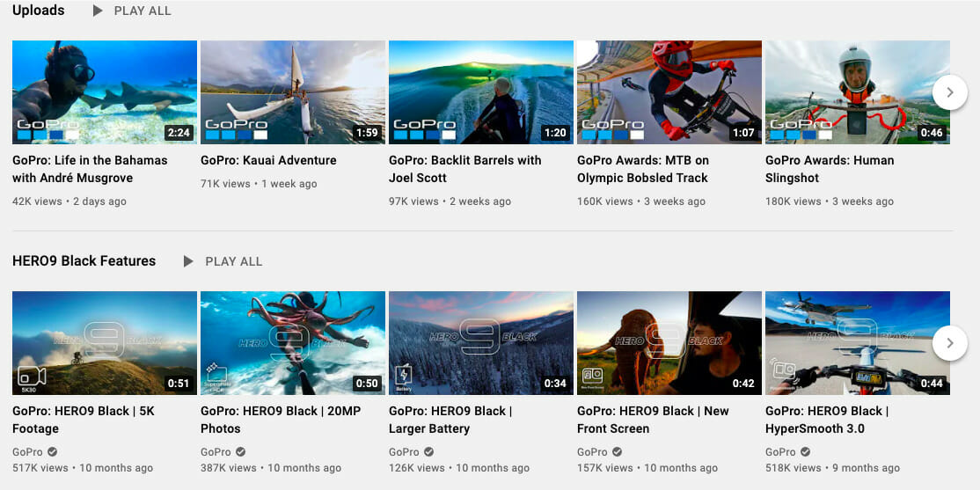Open the HyperSmooth 3.0 motorbike thumbnail
Screen dimensions: 980x490
tap(858, 343)
